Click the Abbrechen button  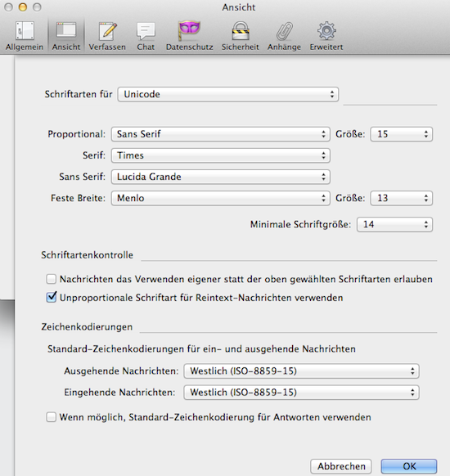click(341, 466)
